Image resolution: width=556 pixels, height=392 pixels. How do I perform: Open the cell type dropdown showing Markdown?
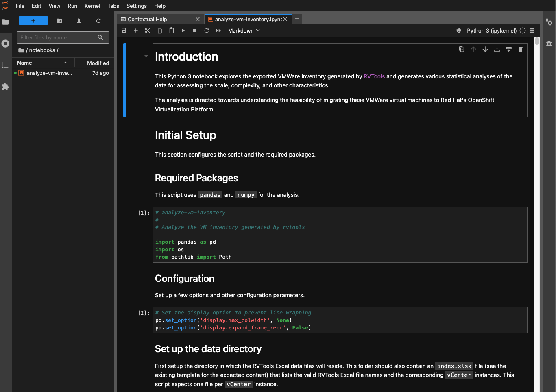coord(244,30)
